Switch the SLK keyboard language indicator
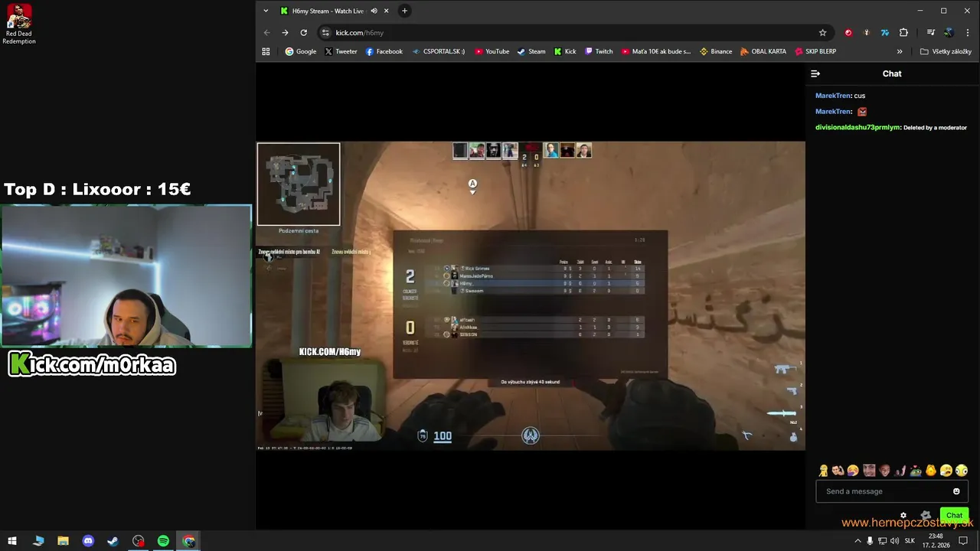Image resolution: width=980 pixels, height=551 pixels. click(x=910, y=541)
